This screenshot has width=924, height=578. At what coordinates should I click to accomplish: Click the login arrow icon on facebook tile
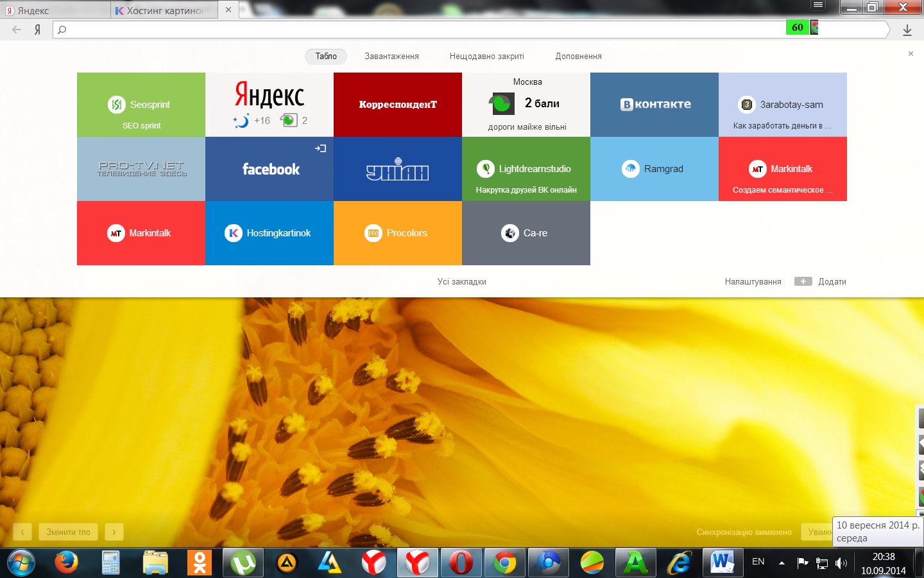coord(321,148)
